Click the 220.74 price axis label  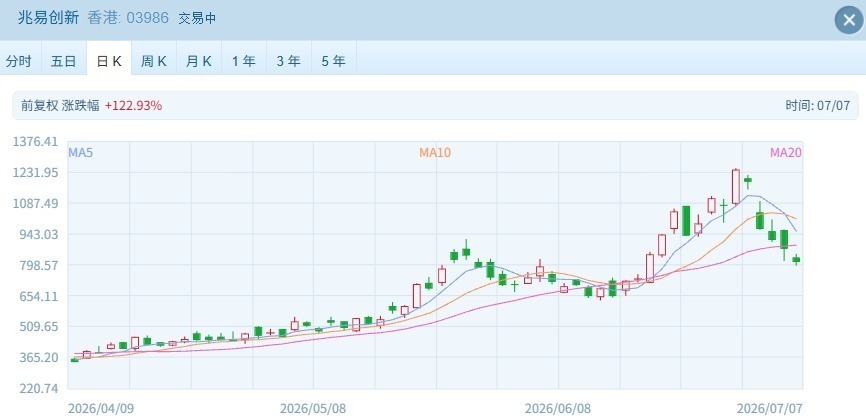(38, 388)
